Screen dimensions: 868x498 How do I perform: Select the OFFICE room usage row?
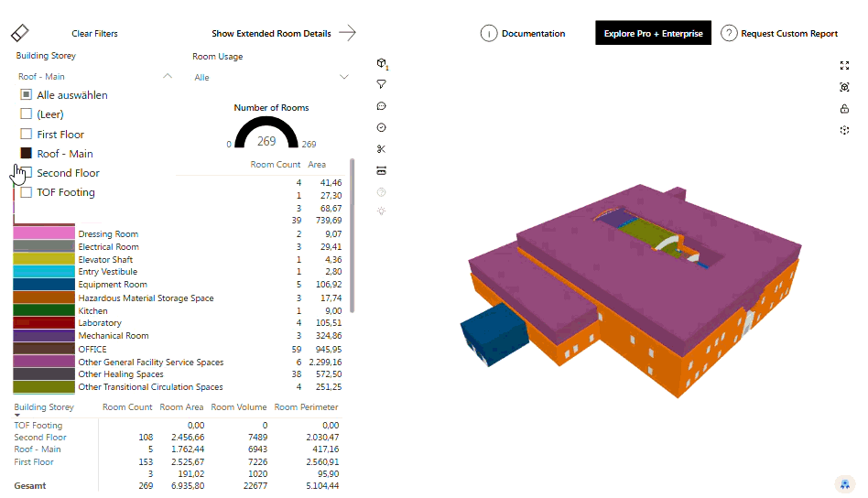tap(178, 349)
